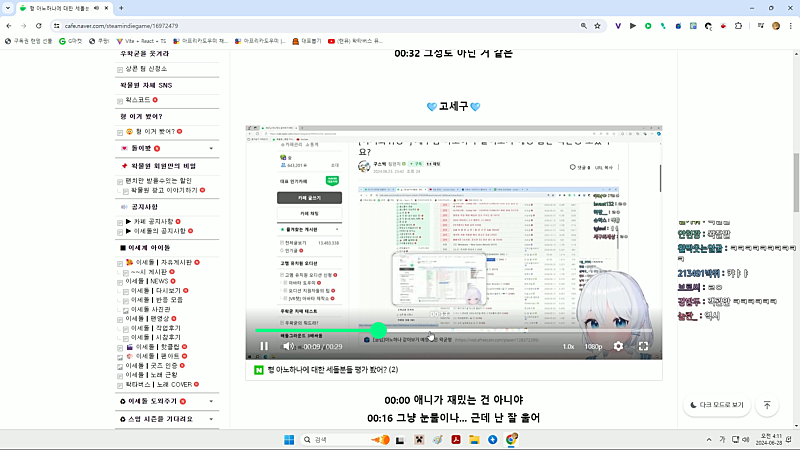Open the 왁물원 끌고 이야기하기 board
The image size is (800, 450).
click(x=164, y=190)
